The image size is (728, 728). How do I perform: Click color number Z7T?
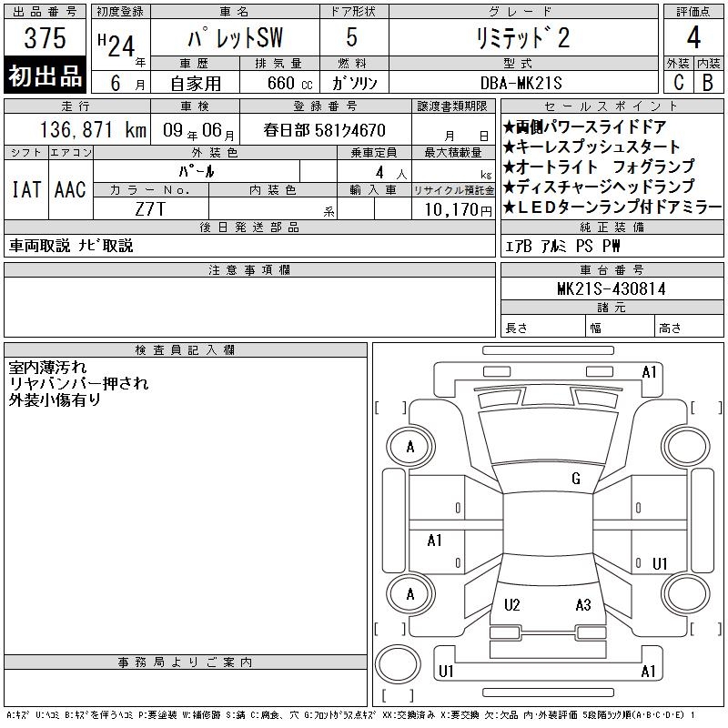pos(150,209)
